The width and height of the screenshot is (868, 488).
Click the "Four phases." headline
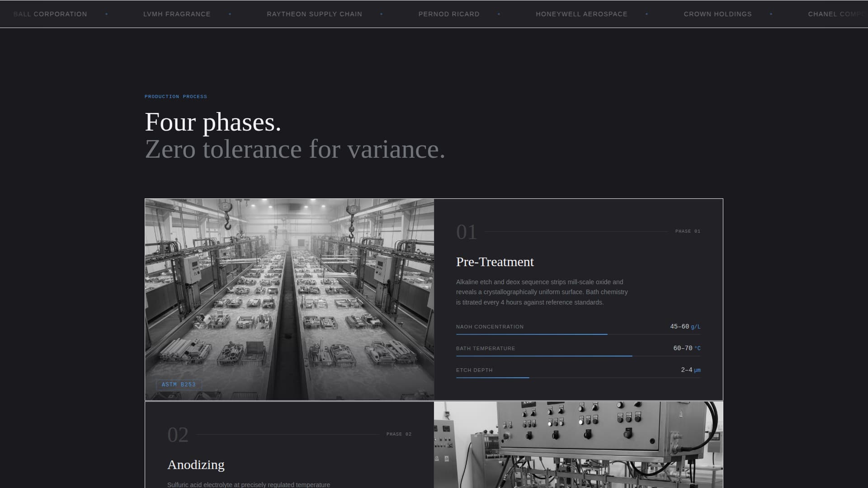212,122
